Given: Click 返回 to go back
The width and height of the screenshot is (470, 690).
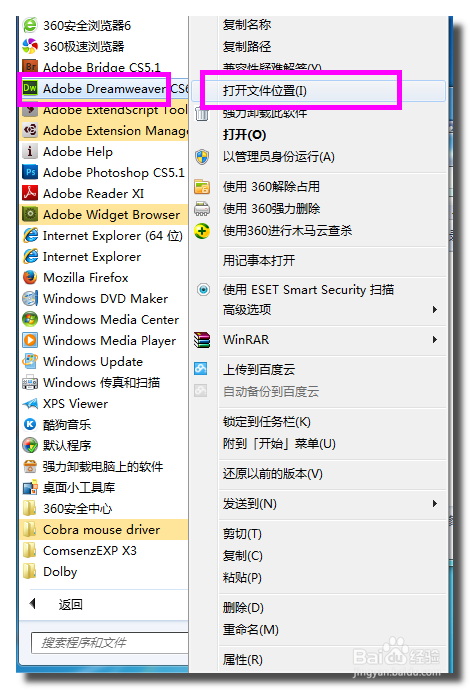Looking at the screenshot, I should point(70,605).
